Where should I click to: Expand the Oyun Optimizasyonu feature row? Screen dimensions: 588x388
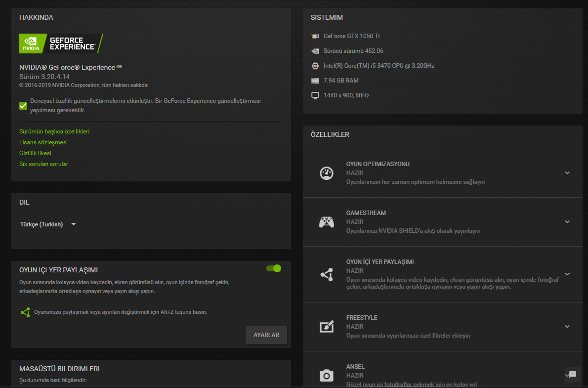click(567, 173)
